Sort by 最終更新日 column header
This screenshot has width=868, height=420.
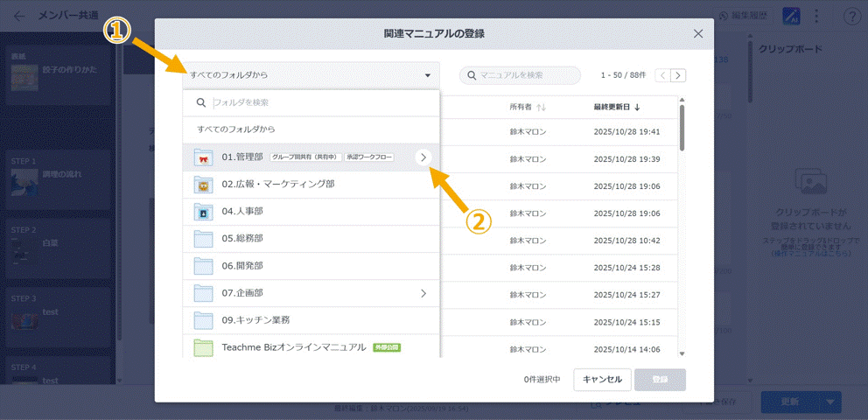616,108
